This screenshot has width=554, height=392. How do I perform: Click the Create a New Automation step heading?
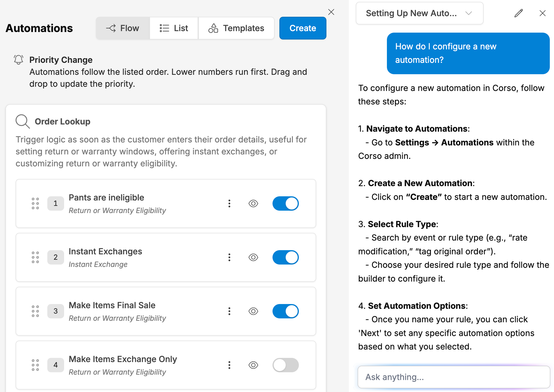(421, 183)
